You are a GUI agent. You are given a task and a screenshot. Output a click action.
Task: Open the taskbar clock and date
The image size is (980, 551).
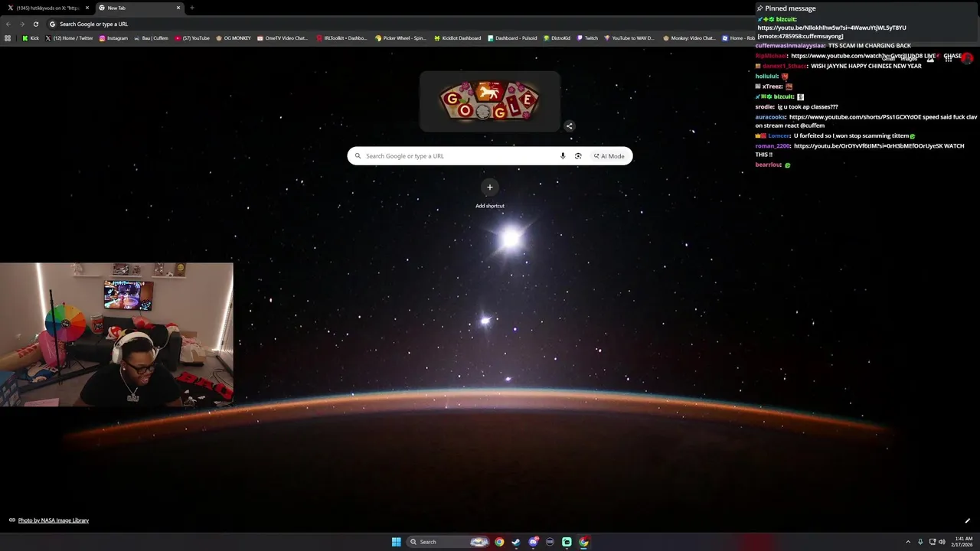[962, 542]
